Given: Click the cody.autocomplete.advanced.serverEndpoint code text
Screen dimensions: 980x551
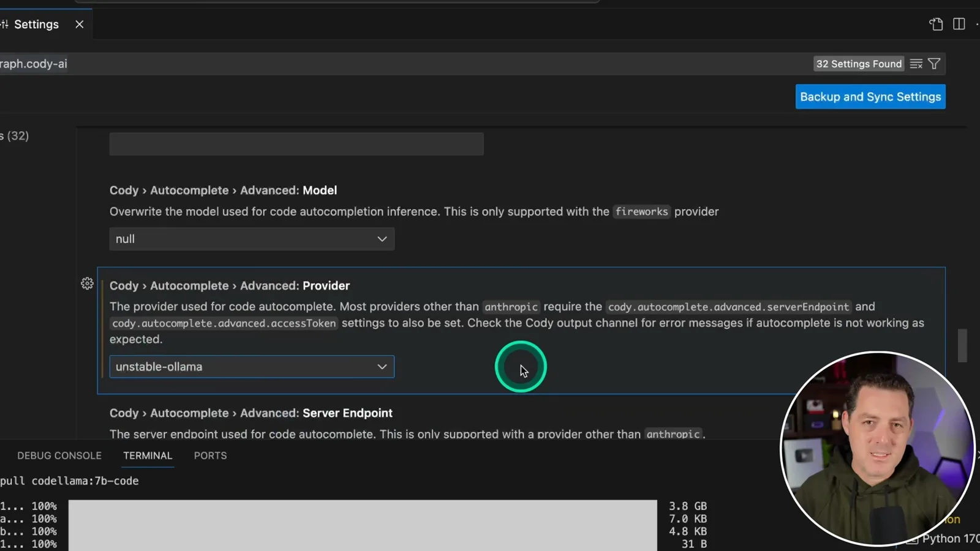Looking at the screenshot, I should click(728, 307).
